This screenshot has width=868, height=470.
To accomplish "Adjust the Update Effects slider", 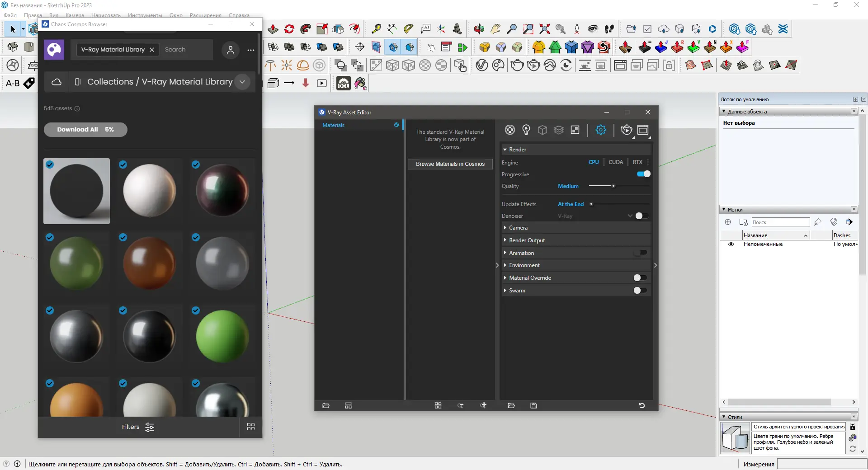I will tap(619, 204).
